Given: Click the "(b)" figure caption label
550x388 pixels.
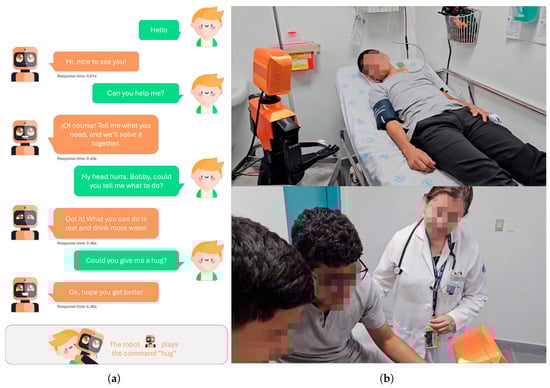Looking at the screenshot, I should coord(387,379).
